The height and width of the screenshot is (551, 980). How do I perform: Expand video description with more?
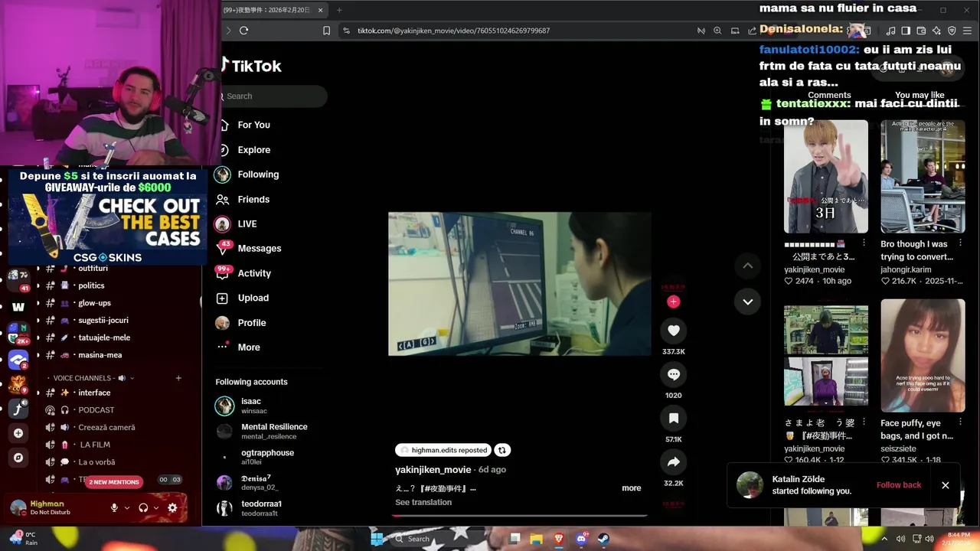click(x=631, y=488)
